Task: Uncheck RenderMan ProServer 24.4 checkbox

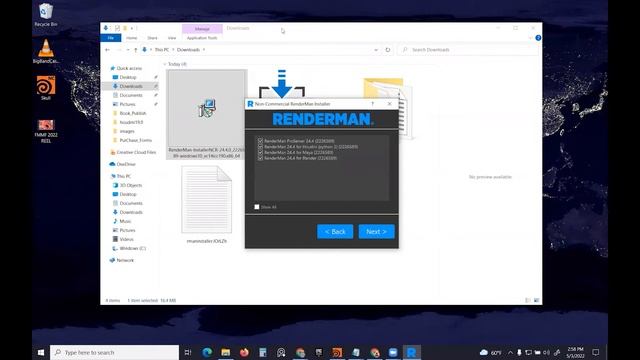Action: (260, 141)
